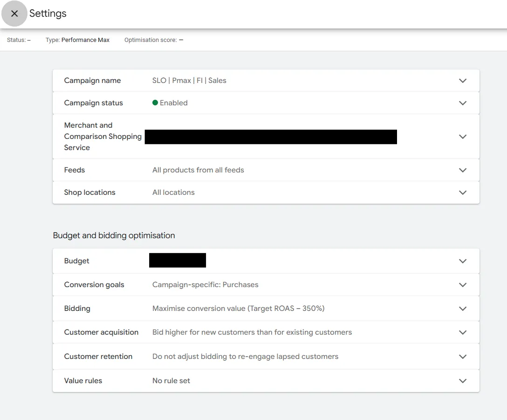Close the Settings panel with X icon
The image size is (507, 420).
coord(14,14)
